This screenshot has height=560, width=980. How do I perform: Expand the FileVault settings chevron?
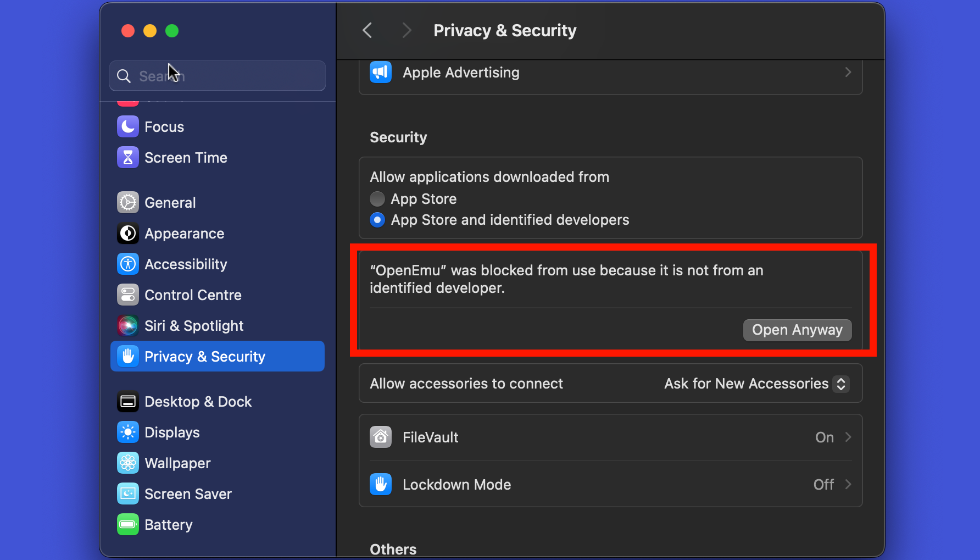coord(848,437)
